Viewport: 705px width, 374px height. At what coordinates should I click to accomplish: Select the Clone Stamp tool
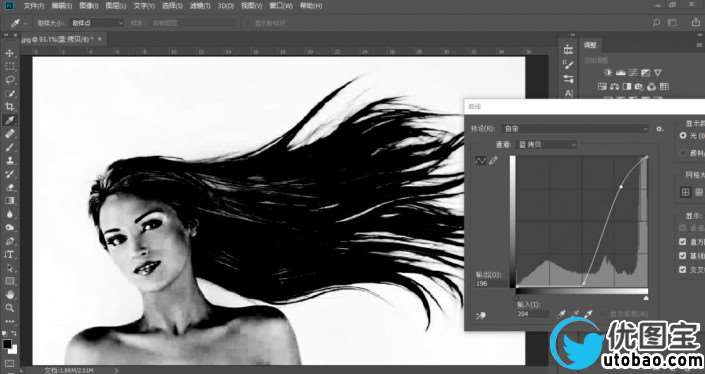(x=9, y=160)
